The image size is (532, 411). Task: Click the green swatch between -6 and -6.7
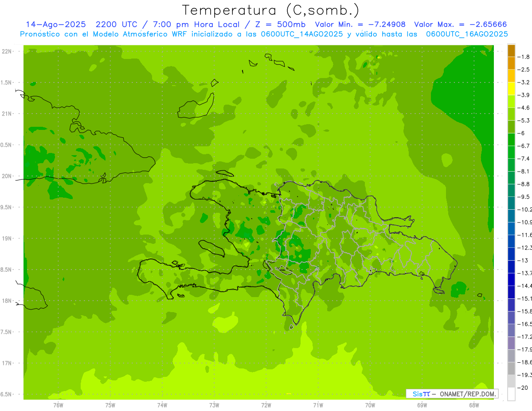(x=511, y=139)
